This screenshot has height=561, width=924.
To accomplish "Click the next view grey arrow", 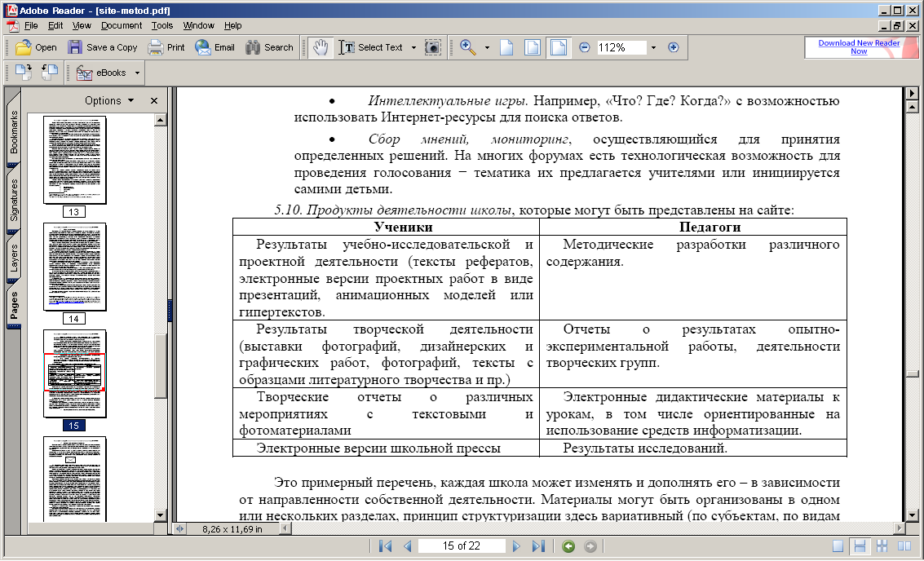I will pos(590,546).
